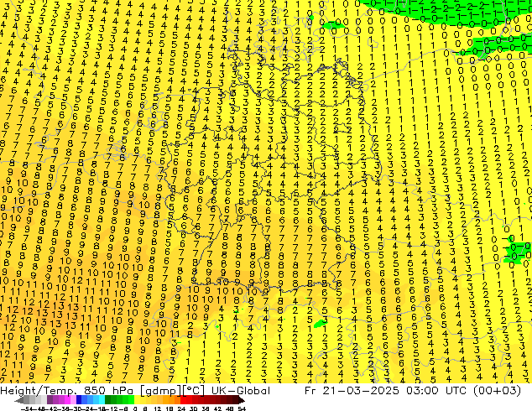Viewport: 532px width, 411px height.
Task: Click the yellow swatch in the color legend
Action: pyautogui.click(x=137, y=400)
